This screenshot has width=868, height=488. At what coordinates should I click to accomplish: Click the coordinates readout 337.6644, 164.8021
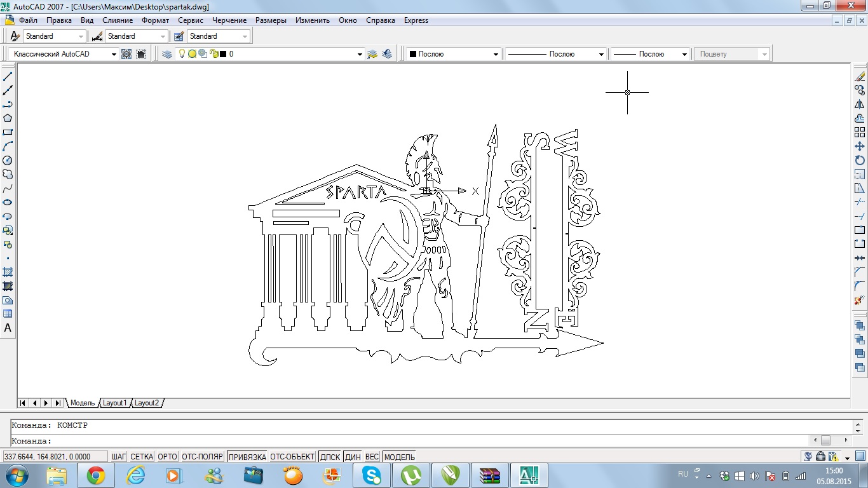pos(55,457)
